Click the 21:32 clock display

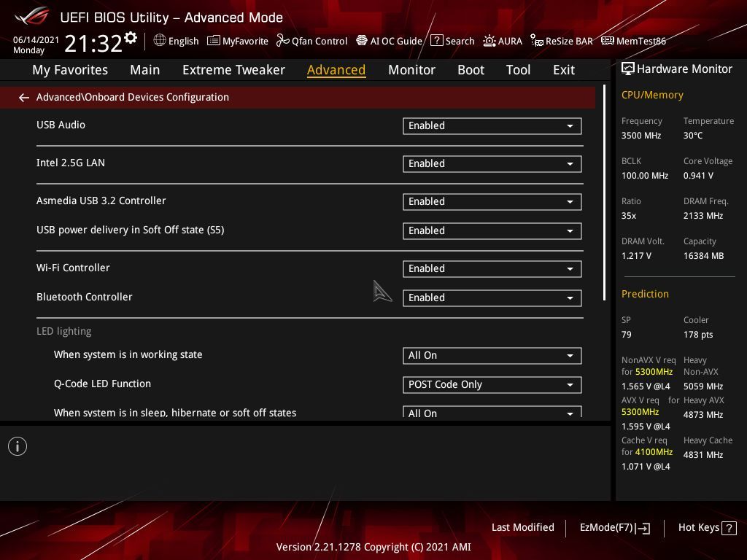(x=93, y=44)
